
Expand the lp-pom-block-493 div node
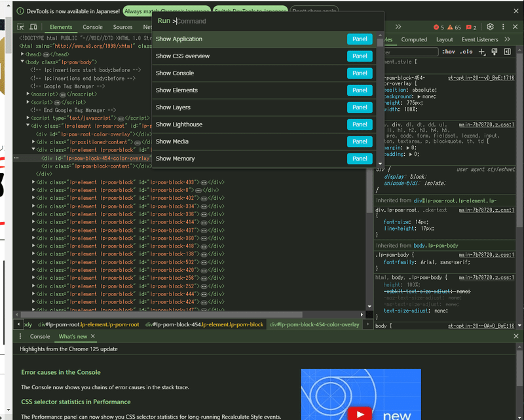coord(33,182)
